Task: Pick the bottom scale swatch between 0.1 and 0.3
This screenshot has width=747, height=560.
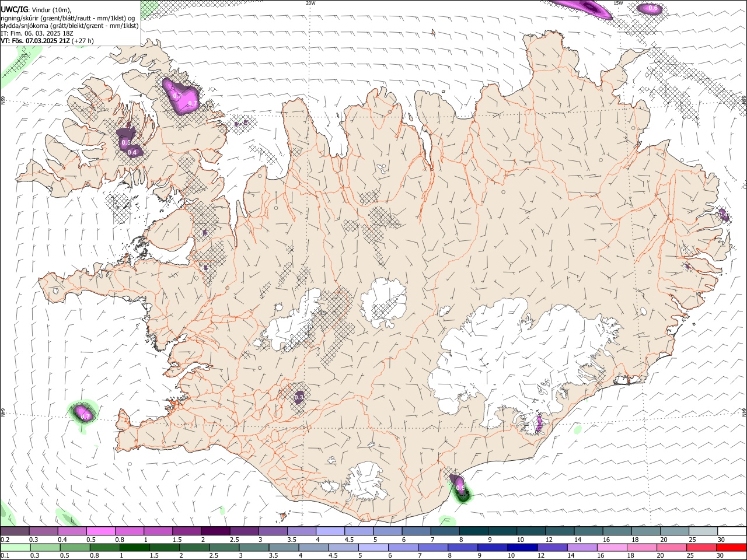Action: coord(15,547)
